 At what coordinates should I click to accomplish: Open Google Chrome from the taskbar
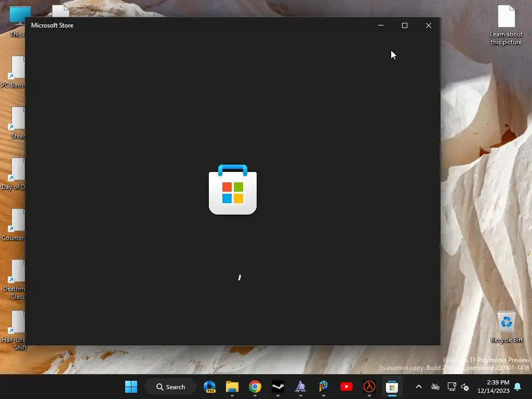[255, 387]
